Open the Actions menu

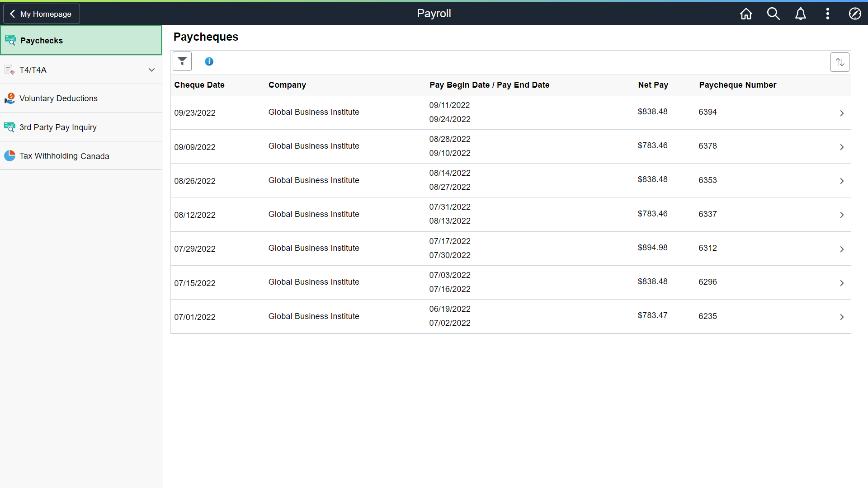828,14
